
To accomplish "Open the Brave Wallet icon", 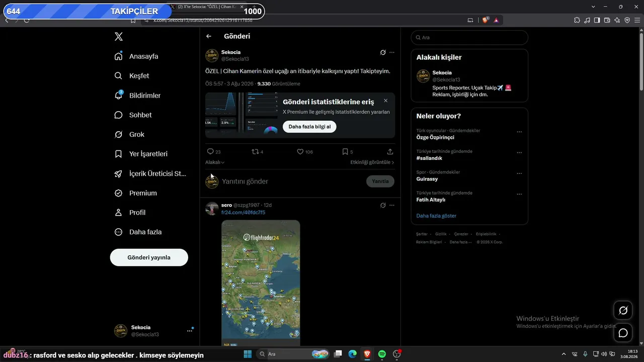I will [x=607, y=20].
